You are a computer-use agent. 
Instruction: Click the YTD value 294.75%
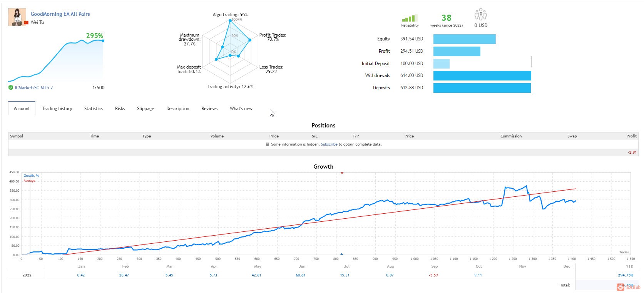coord(626,275)
